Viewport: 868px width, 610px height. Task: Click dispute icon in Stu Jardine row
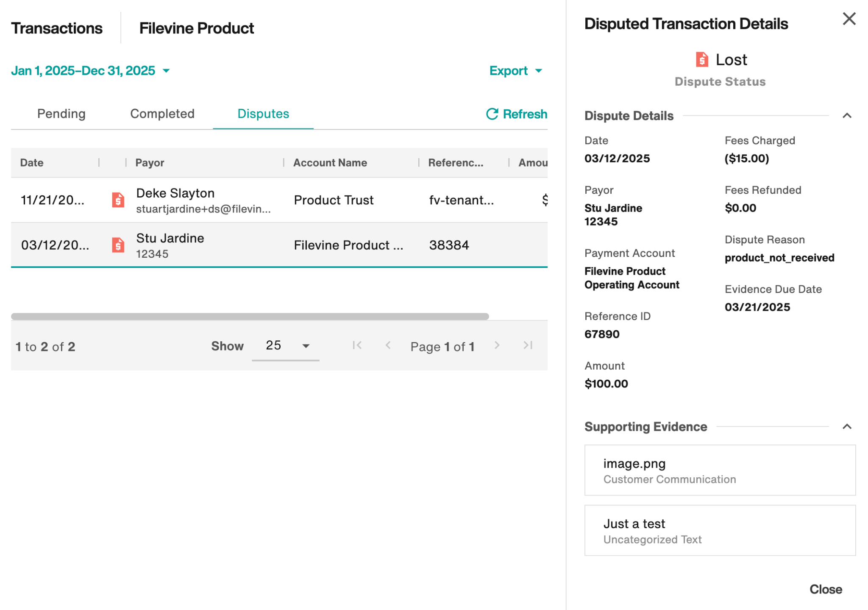tap(118, 245)
